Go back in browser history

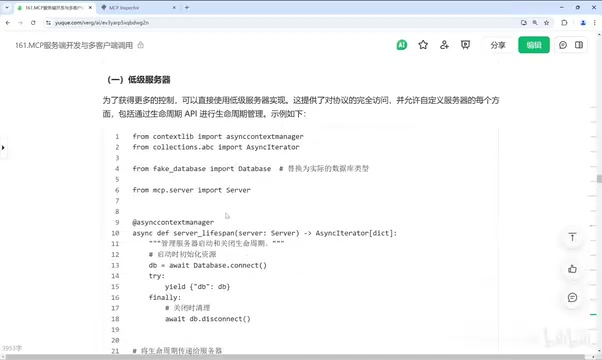tap(8, 23)
